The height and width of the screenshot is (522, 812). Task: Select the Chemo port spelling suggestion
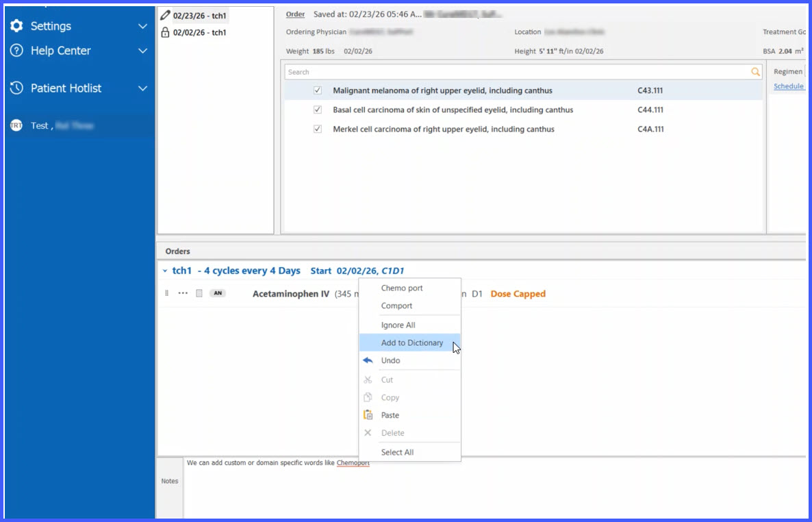click(402, 288)
